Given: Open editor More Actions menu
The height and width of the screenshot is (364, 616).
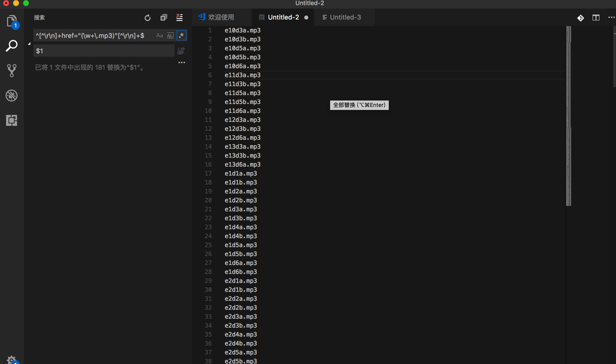Looking at the screenshot, I should tap(611, 17).
